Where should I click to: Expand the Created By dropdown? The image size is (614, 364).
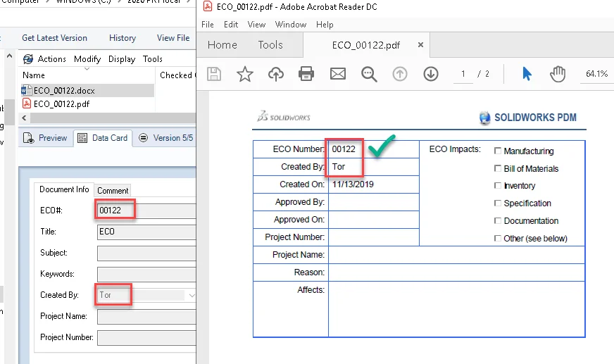(x=191, y=295)
